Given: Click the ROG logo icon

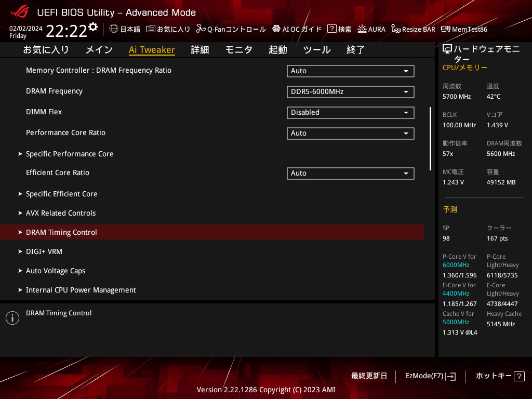Looking at the screenshot, I should pos(20,12).
